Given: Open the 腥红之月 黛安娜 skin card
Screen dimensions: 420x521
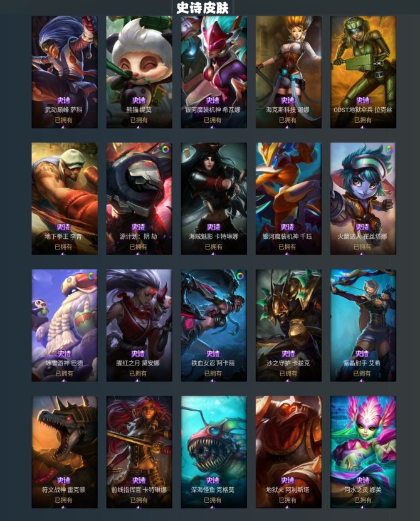Looking at the screenshot, I should point(139,325).
